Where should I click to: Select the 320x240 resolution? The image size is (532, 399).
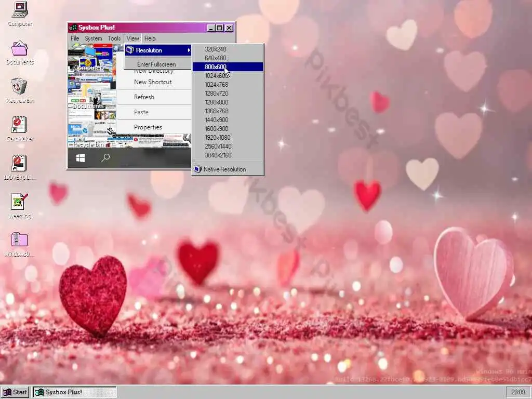click(x=228, y=49)
